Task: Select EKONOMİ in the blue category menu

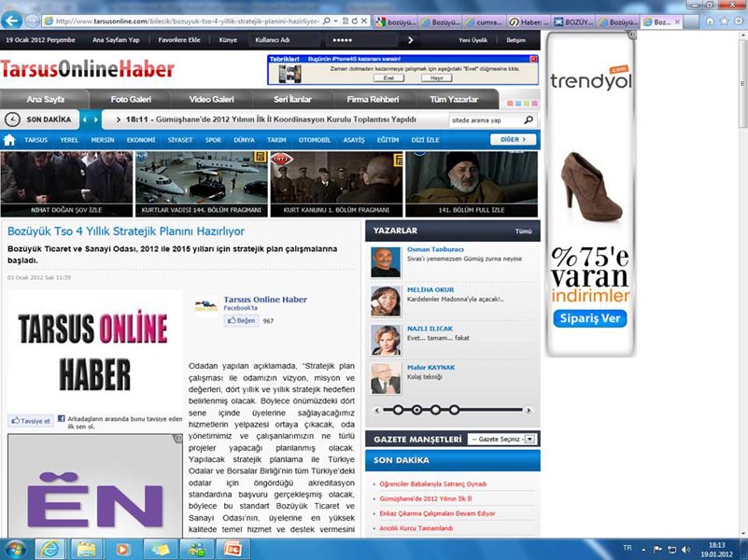Action: (141, 140)
